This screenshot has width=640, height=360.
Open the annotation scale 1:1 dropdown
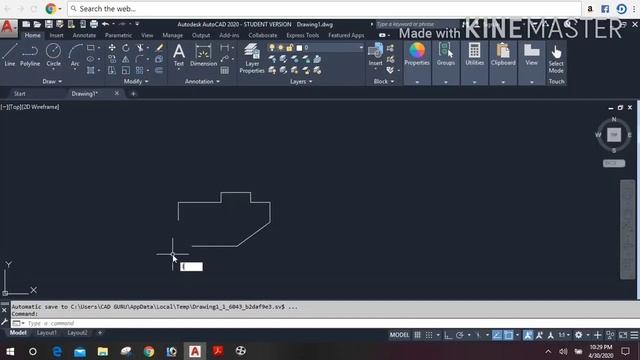pos(564,335)
